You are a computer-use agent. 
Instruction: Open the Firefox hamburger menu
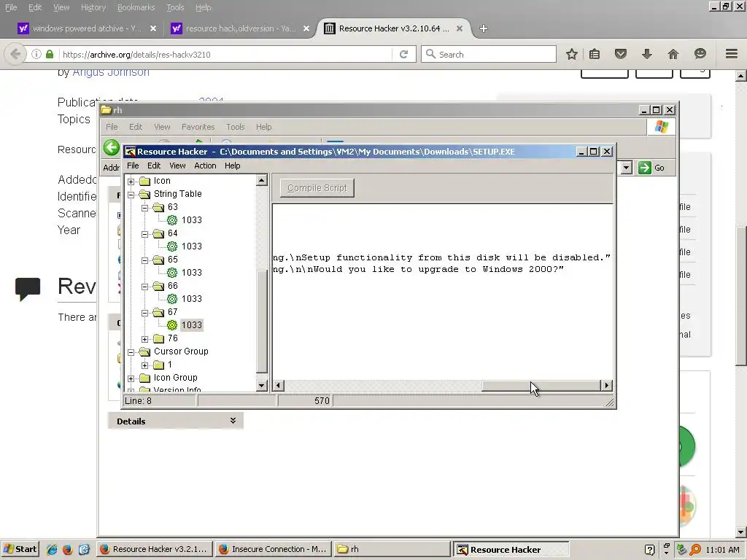pos(732,54)
